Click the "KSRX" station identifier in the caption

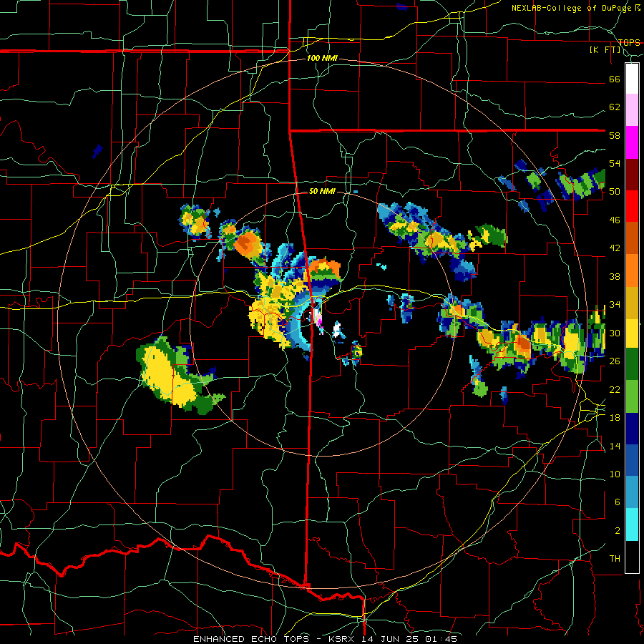[343, 639]
